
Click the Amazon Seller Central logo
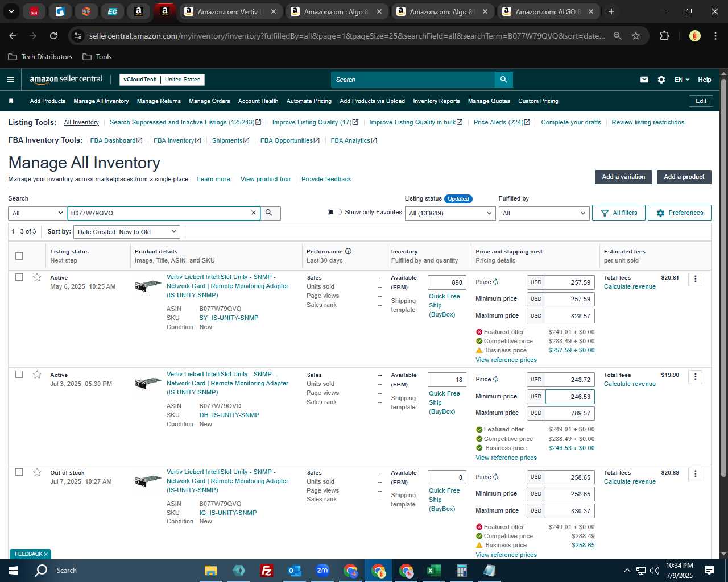tap(66, 80)
